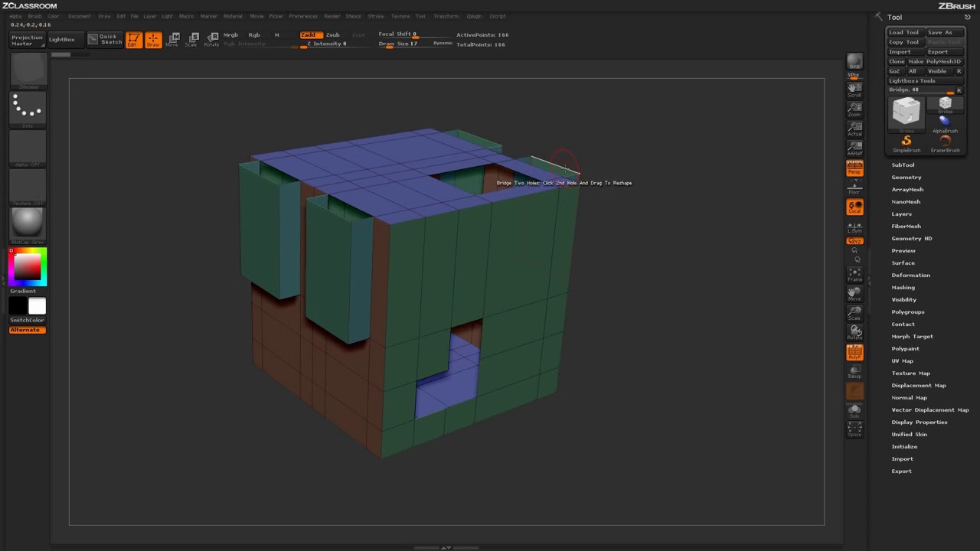Screen dimensions: 980x551
Task: Toggle the Floor grid
Action: 854,187
